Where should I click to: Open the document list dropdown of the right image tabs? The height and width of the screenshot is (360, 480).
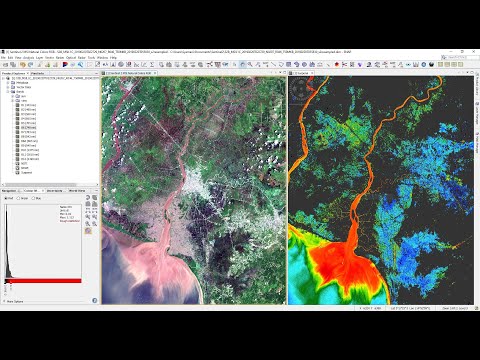pyautogui.click(x=467, y=72)
